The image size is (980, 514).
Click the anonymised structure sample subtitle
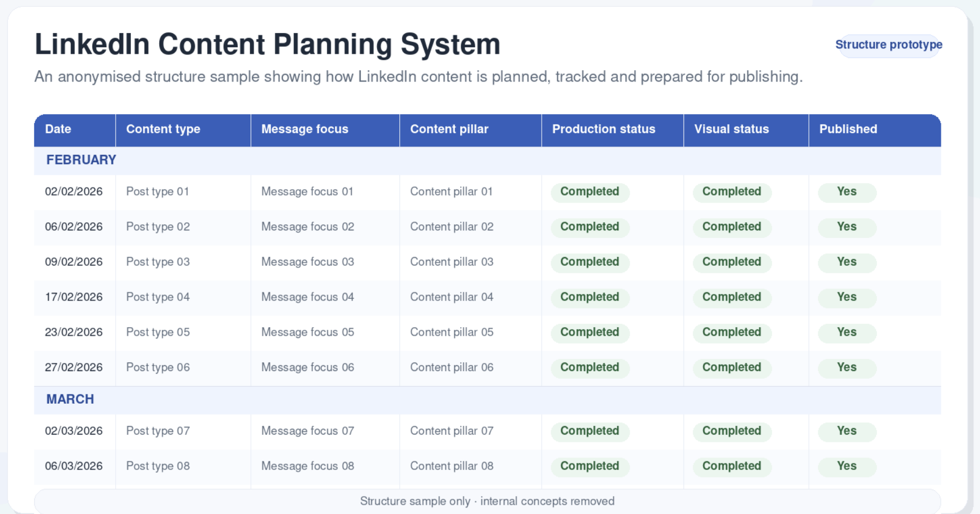point(418,77)
